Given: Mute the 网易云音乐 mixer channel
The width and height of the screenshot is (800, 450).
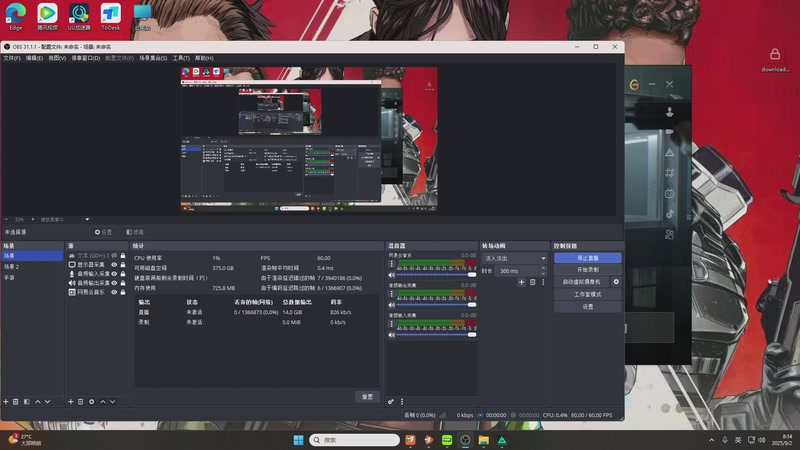Looking at the screenshot, I should 392,275.
